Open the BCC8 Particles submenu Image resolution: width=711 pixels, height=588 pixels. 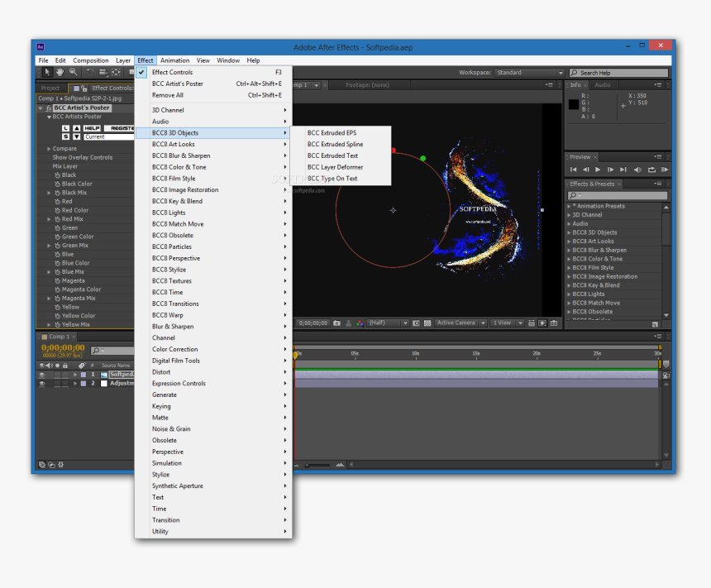pos(213,246)
